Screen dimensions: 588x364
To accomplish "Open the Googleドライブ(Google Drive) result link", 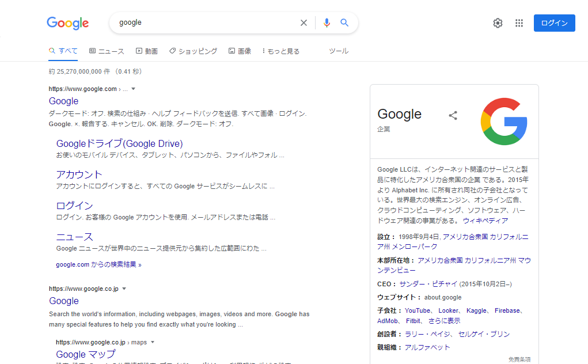I will tap(119, 143).
